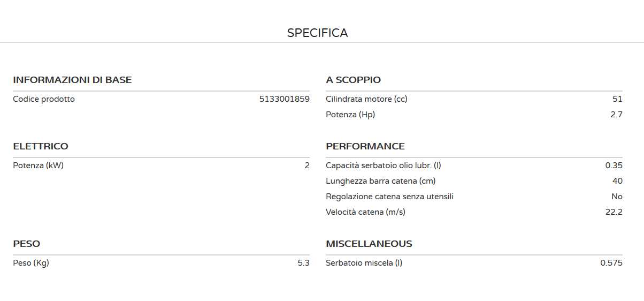Image resolution: width=644 pixels, height=301 pixels.
Task: Select Capacità serbatoio olio lubr. label
Action: click(383, 165)
